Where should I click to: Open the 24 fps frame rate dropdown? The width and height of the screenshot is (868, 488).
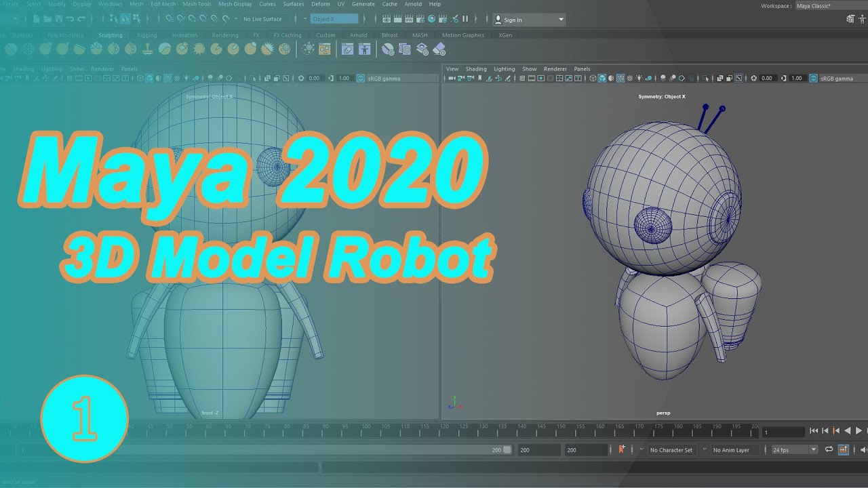pos(795,449)
